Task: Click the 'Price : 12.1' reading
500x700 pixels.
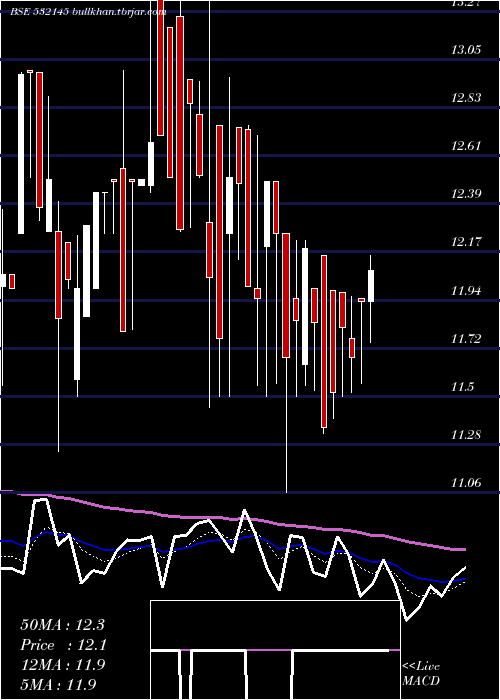Action: pyautogui.click(x=62, y=645)
